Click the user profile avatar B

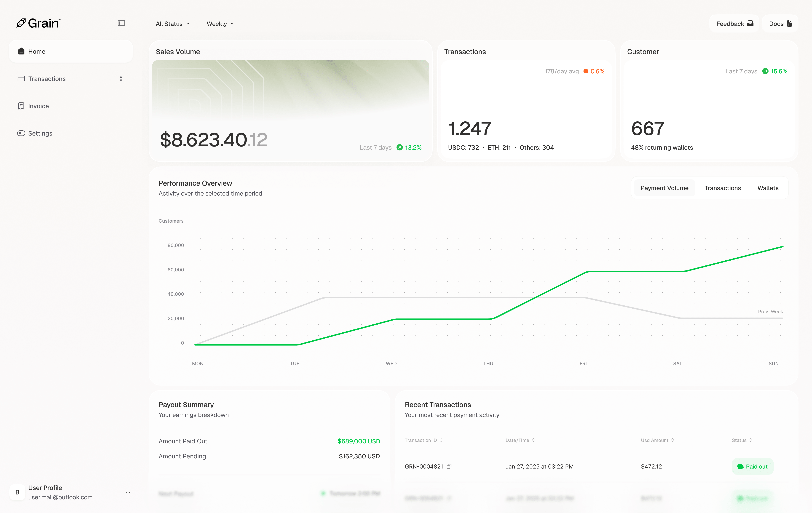pyautogui.click(x=17, y=492)
